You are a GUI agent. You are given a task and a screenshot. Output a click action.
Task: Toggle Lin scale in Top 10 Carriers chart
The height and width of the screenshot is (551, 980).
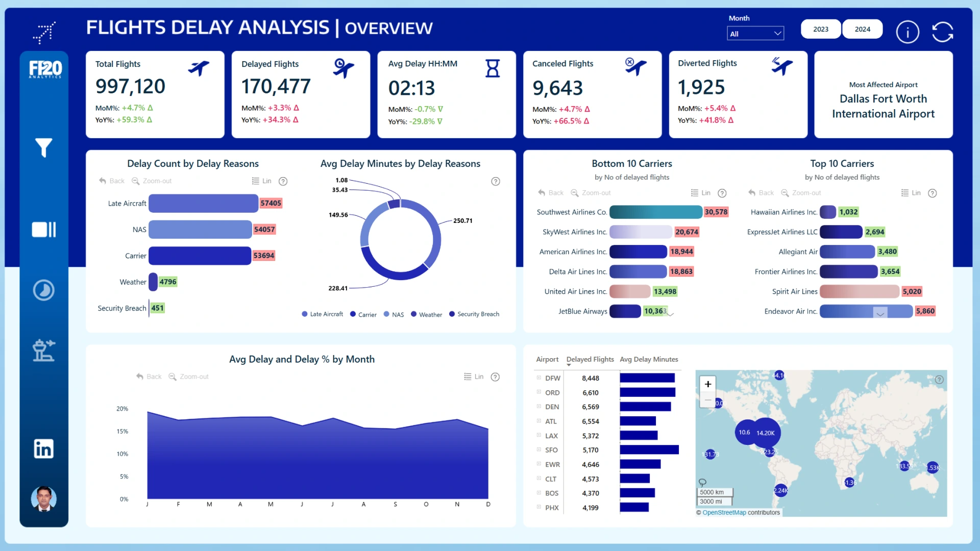tap(911, 193)
